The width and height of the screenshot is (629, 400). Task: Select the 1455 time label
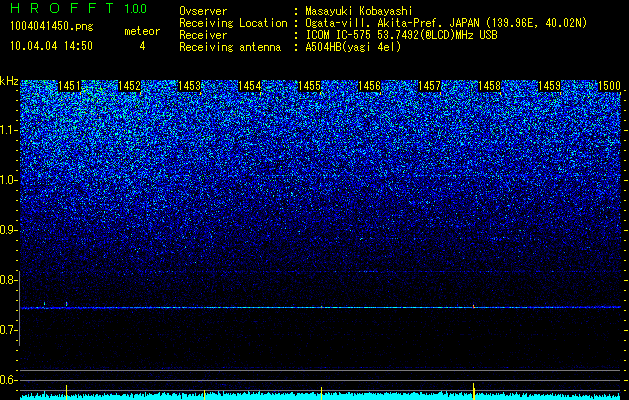pyautogui.click(x=309, y=86)
